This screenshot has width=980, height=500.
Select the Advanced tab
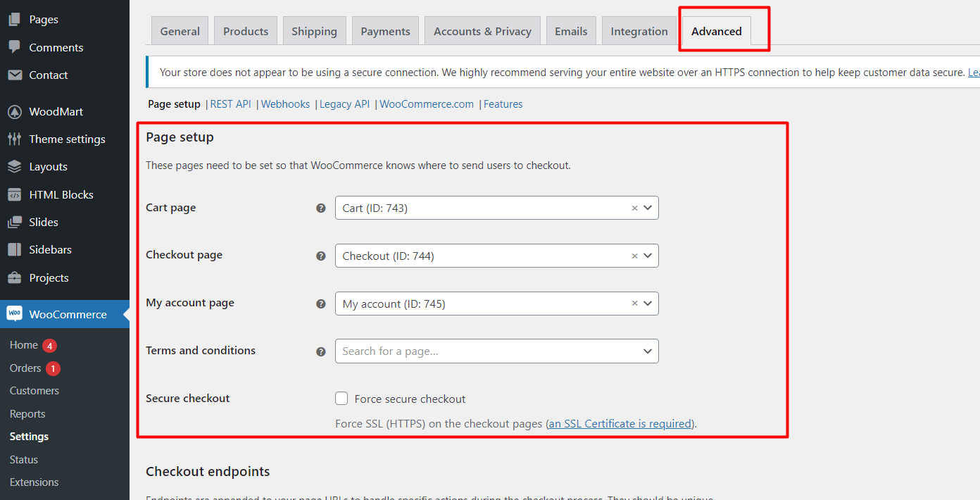717,31
